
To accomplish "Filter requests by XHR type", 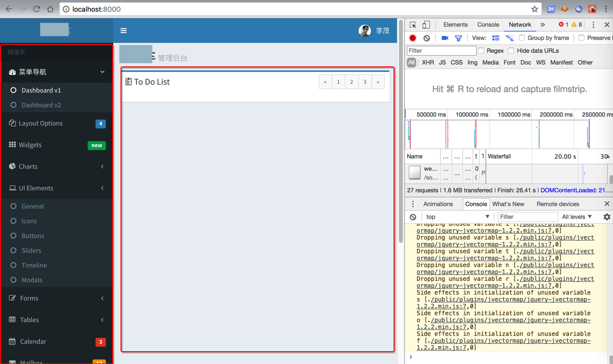I will point(428,62).
